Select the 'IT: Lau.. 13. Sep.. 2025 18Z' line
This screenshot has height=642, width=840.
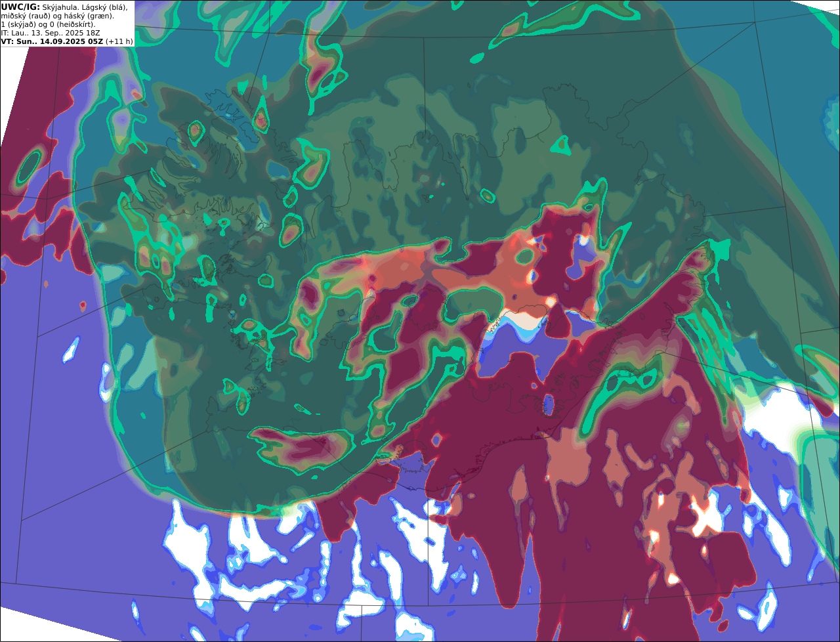pyautogui.click(x=51, y=33)
